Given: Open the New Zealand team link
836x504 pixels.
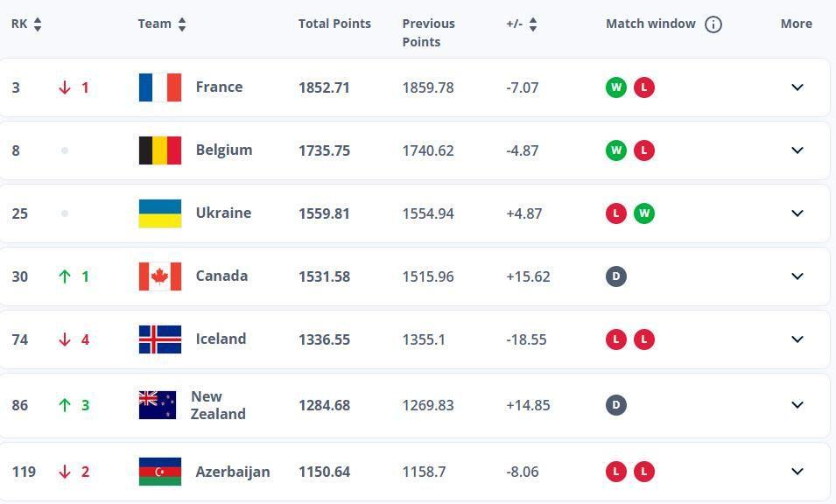Looking at the screenshot, I should click(218, 405).
